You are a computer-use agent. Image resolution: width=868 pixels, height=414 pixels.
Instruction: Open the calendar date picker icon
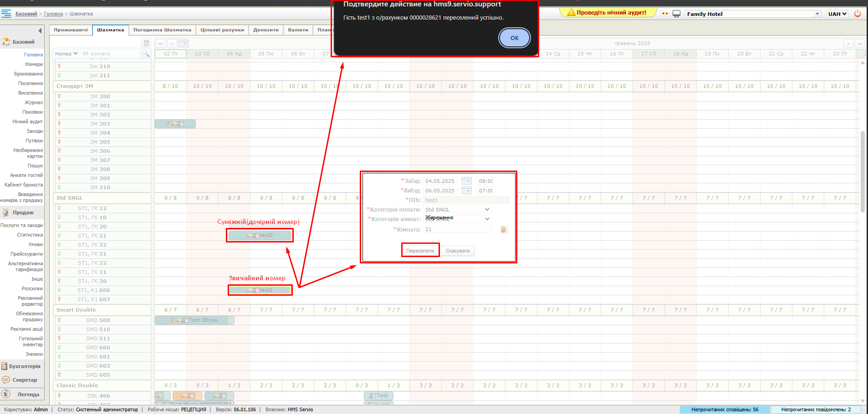coord(183,44)
